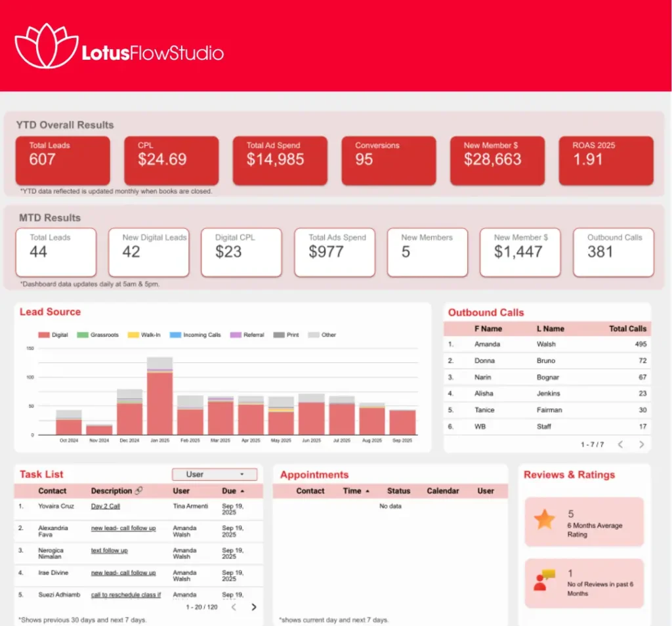The height and width of the screenshot is (626, 672).
Task: Click the Total Calls column header
Action: pyautogui.click(x=627, y=329)
